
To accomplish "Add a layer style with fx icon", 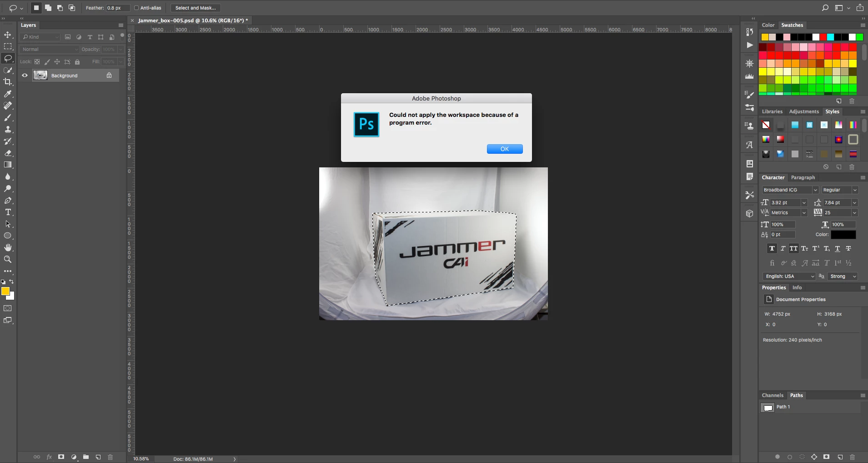I will tap(49, 457).
